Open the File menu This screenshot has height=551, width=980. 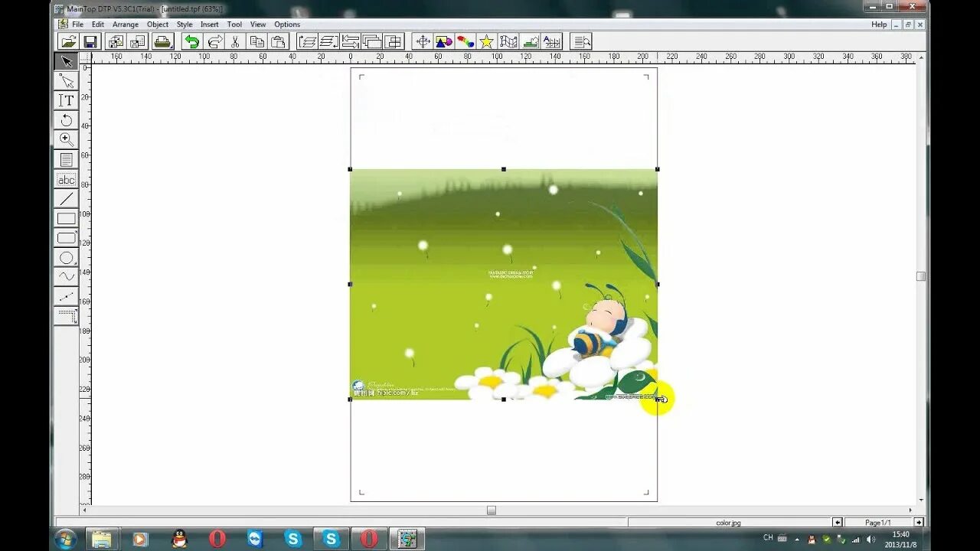(78, 24)
